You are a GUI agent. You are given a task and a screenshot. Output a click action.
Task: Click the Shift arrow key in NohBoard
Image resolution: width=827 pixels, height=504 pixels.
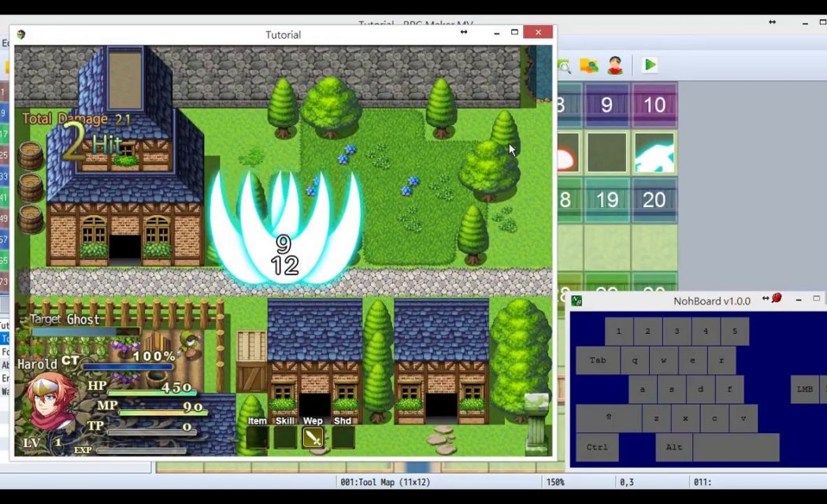pyautogui.click(x=609, y=418)
